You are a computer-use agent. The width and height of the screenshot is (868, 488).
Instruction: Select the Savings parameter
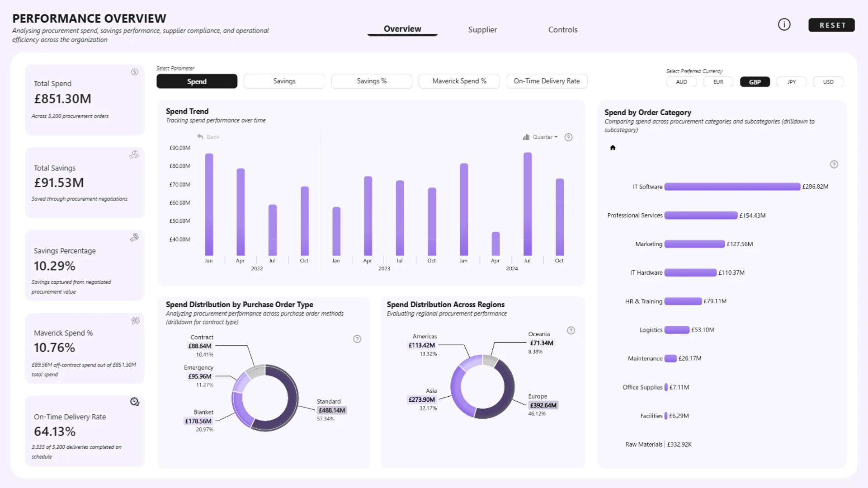tap(284, 81)
